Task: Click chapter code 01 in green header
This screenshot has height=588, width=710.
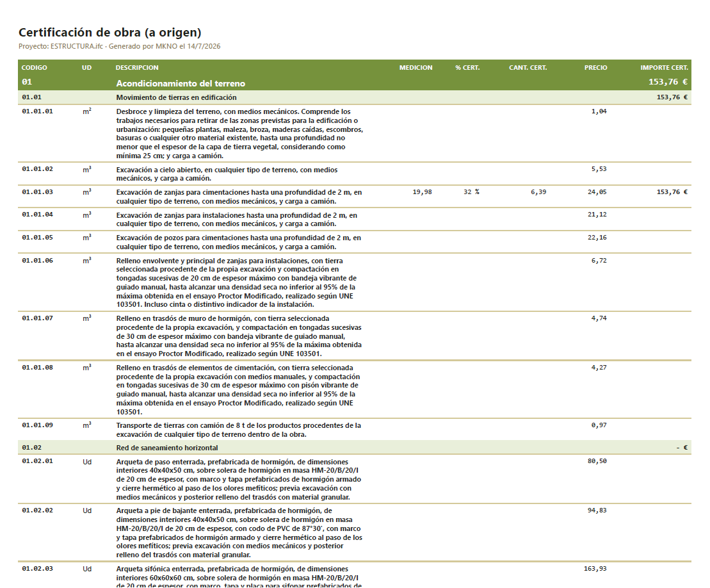Action: point(27,82)
